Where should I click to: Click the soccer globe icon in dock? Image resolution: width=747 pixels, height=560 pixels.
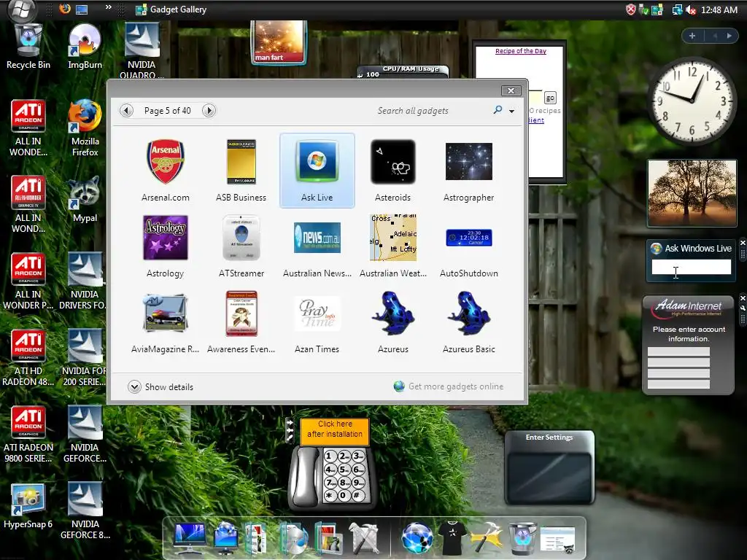coord(417,539)
